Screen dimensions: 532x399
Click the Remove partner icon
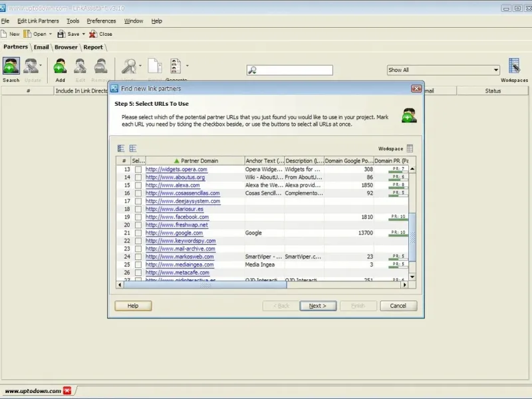click(x=101, y=66)
